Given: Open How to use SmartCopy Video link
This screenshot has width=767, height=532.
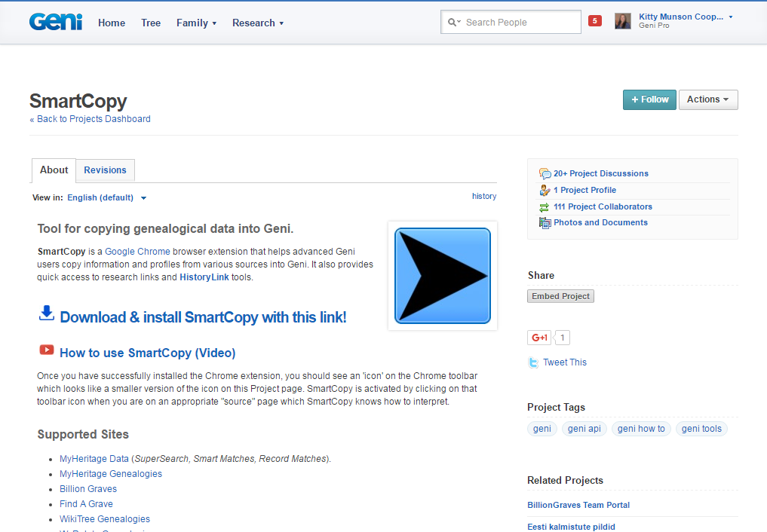Looking at the screenshot, I should pos(148,353).
